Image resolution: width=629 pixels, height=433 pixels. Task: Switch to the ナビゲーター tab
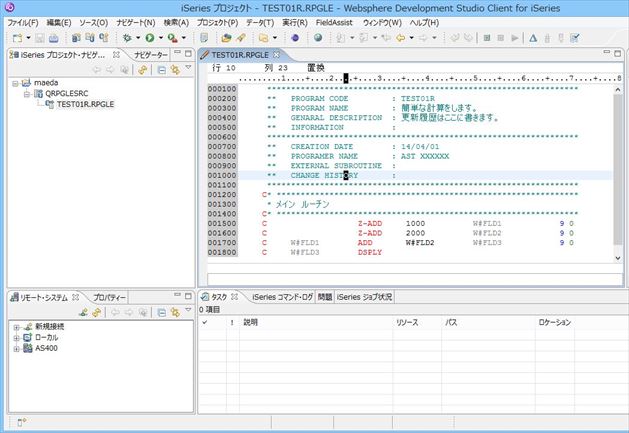(150, 55)
